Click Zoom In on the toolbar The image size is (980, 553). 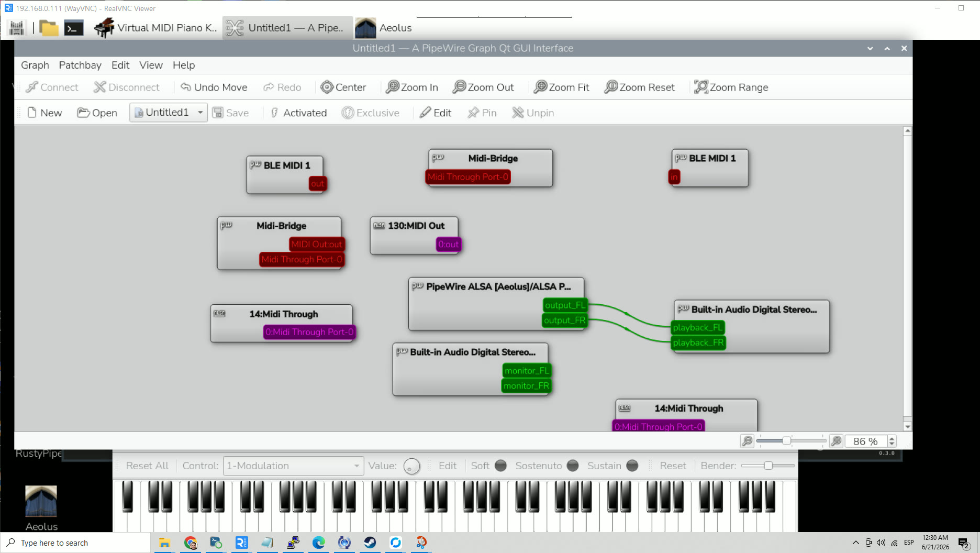pos(411,87)
